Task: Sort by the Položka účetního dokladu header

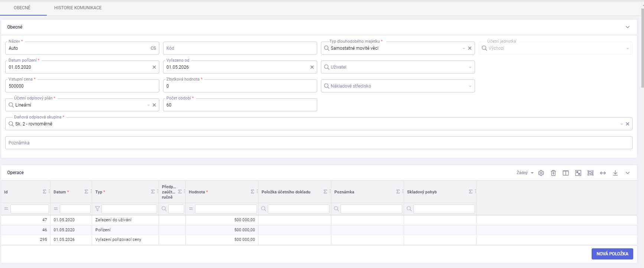Action: point(286,192)
